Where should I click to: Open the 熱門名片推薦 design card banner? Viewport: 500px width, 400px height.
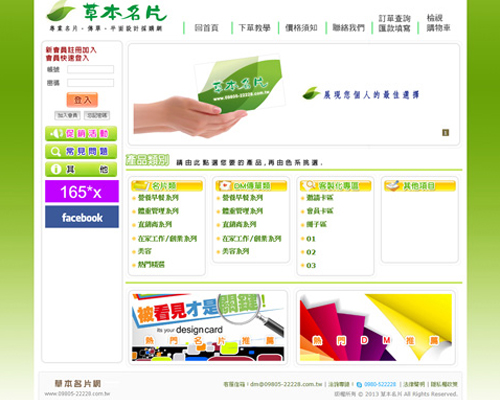coord(208,327)
